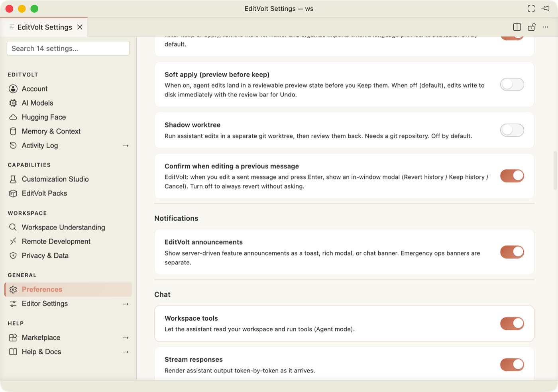Click the "HELP" sidebar group header
This screenshot has height=392, width=558.
pyautogui.click(x=16, y=323)
